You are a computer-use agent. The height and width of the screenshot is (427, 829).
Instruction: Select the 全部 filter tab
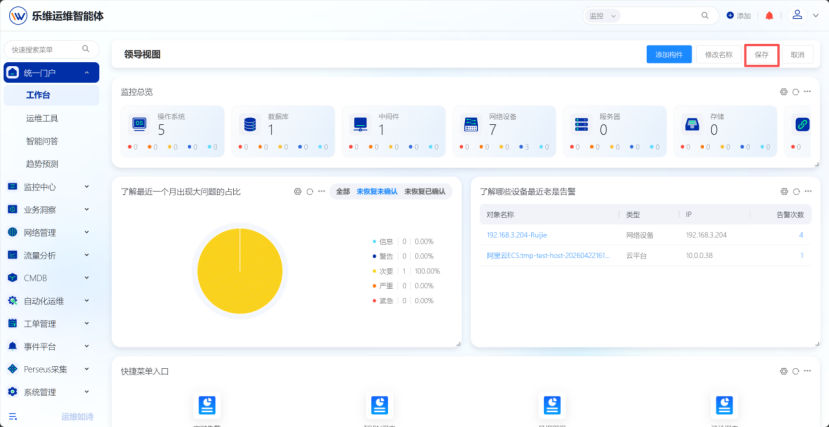[x=343, y=191]
